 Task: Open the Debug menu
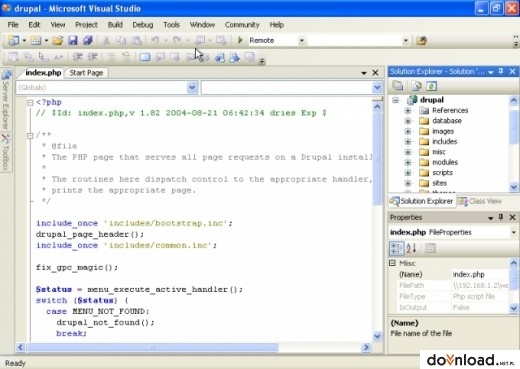click(x=143, y=25)
